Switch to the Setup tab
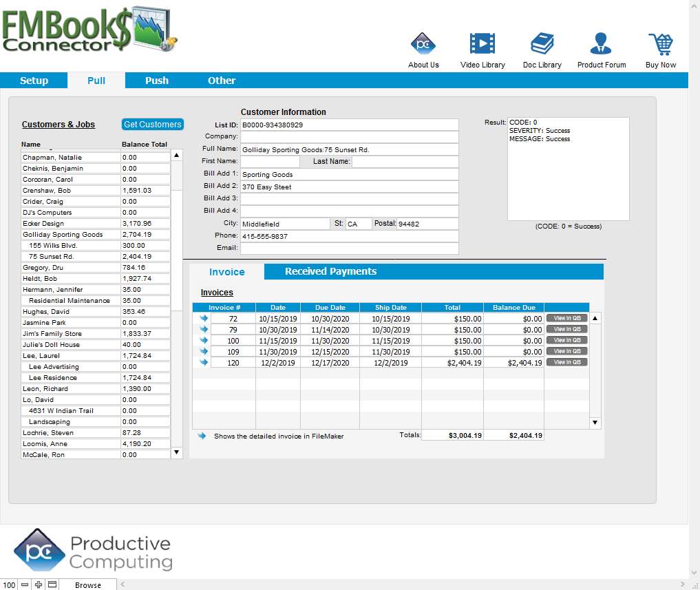Viewport: 700px width, 590px height. pyautogui.click(x=34, y=81)
